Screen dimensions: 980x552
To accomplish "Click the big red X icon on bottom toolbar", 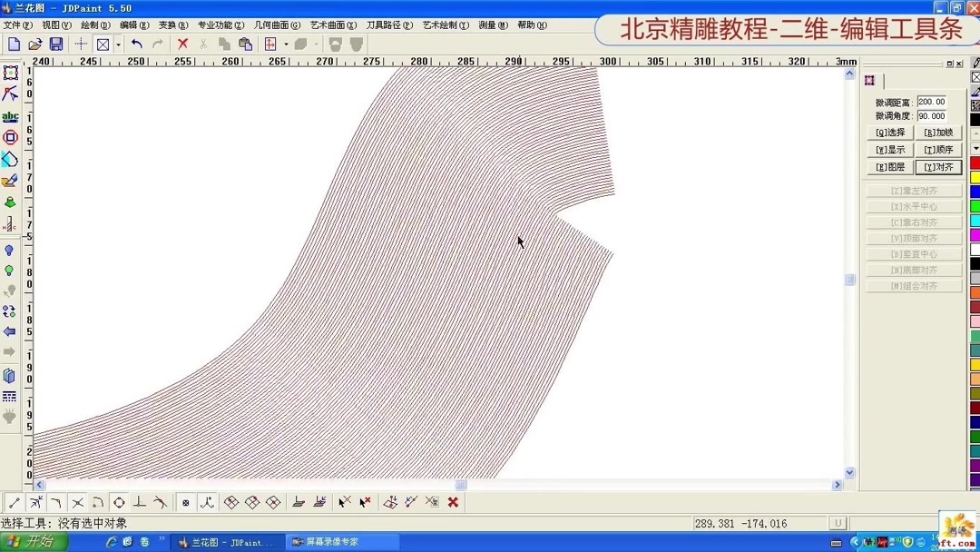I will click(x=453, y=501).
